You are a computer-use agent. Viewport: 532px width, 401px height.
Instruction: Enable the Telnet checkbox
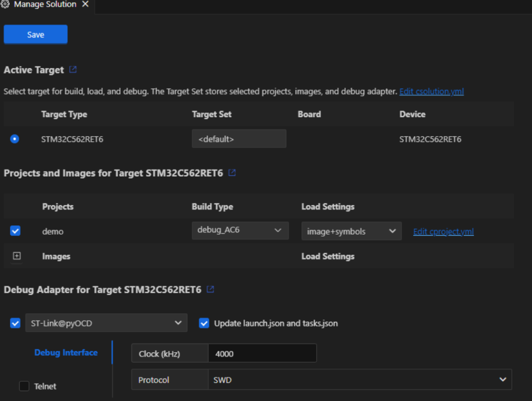24,386
